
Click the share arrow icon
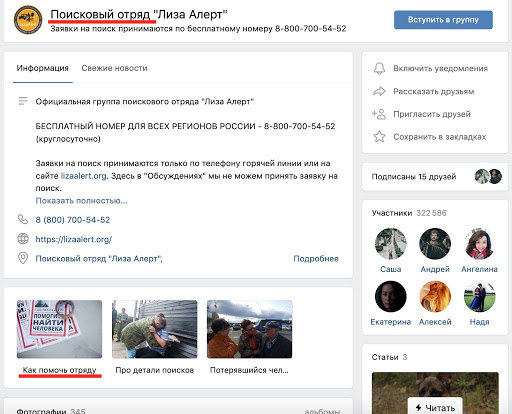click(x=379, y=91)
